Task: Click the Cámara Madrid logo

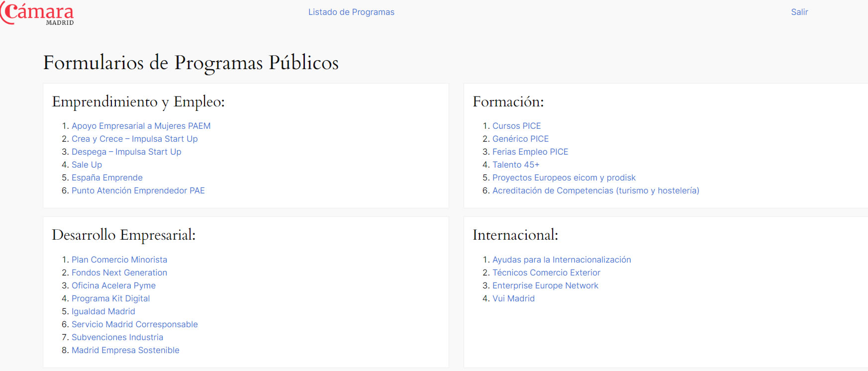Action: [x=37, y=14]
